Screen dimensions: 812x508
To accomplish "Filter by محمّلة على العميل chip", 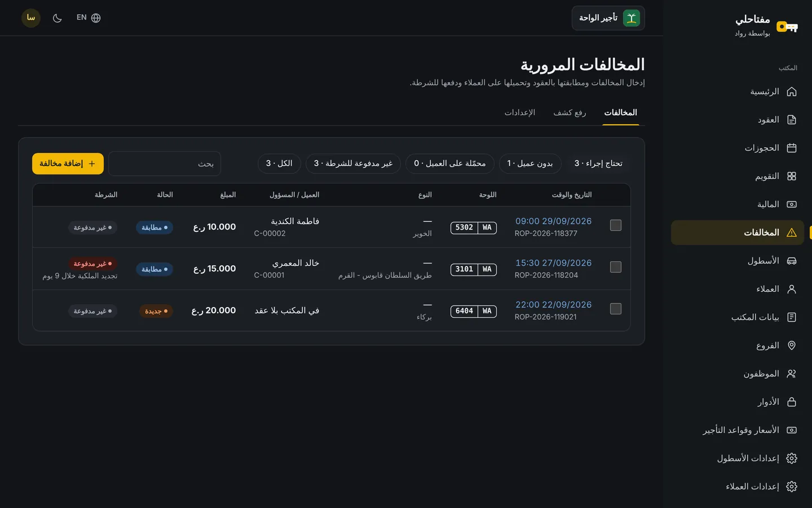I will coord(450,164).
